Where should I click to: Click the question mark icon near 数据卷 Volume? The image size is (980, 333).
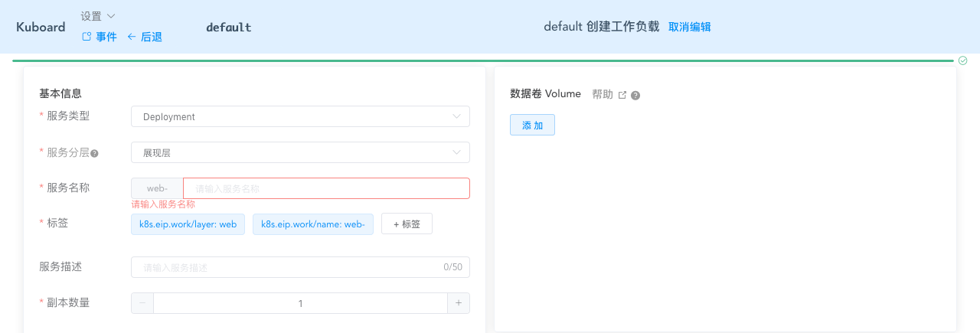[635, 96]
